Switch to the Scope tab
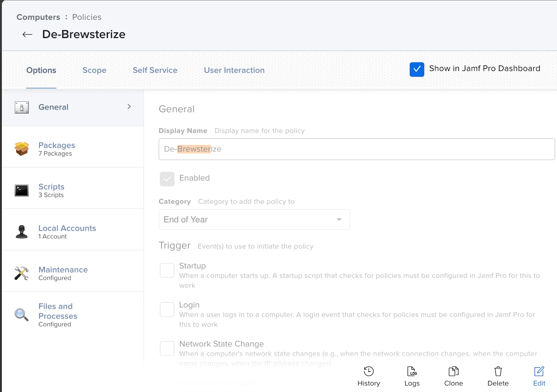The image size is (557, 392). tap(94, 70)
